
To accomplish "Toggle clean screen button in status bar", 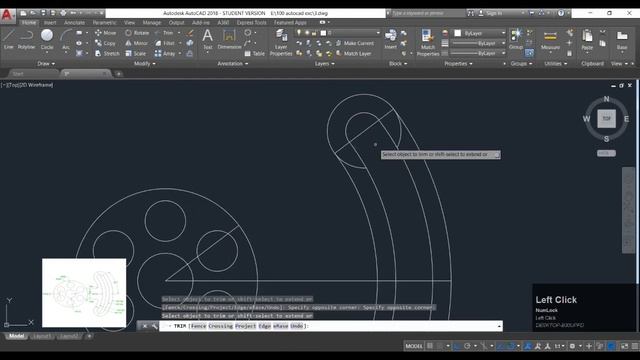I will (x=624, y=346).
